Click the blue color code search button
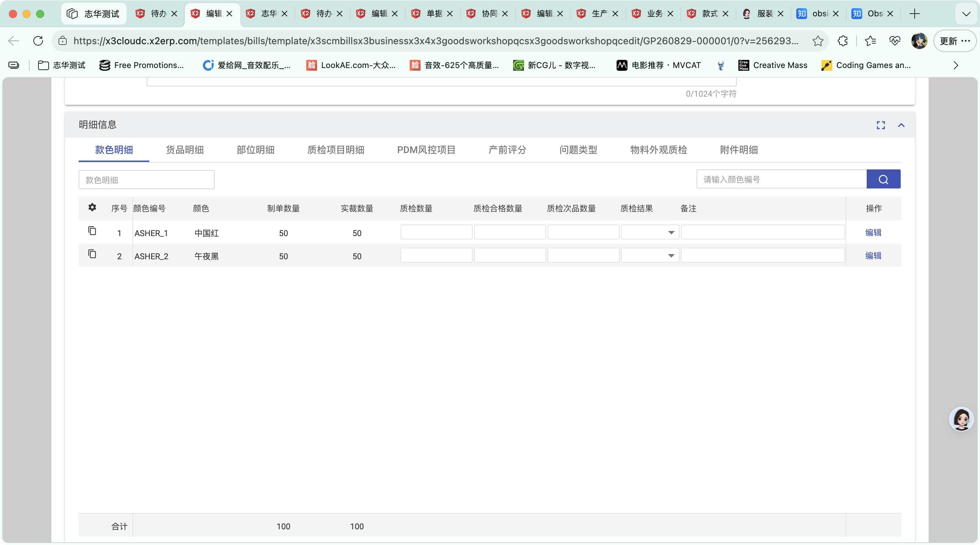The width and height of the screenshot is (980, 545). pyautogui.click(x=883, y=179)
